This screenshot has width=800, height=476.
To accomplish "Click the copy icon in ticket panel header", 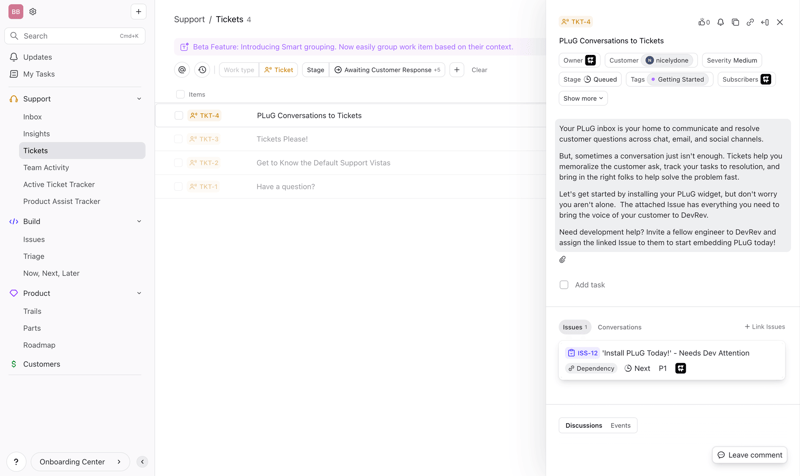I will click(x=735, y=22).
